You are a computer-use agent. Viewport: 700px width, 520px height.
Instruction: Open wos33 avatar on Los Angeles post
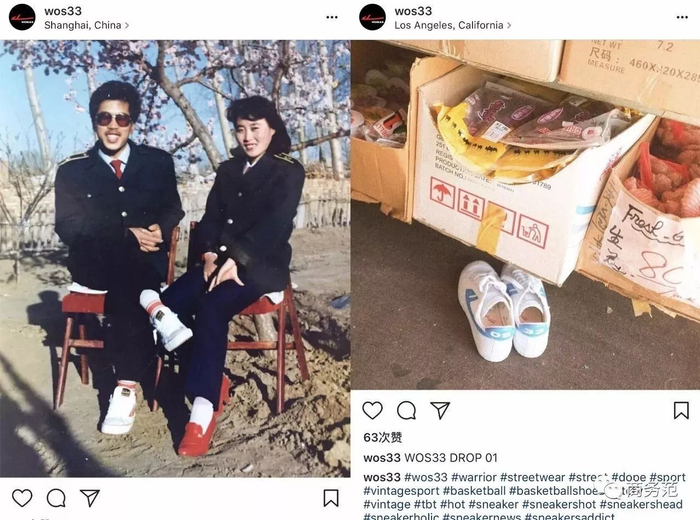pyautogui.click(x=372, y=17)
